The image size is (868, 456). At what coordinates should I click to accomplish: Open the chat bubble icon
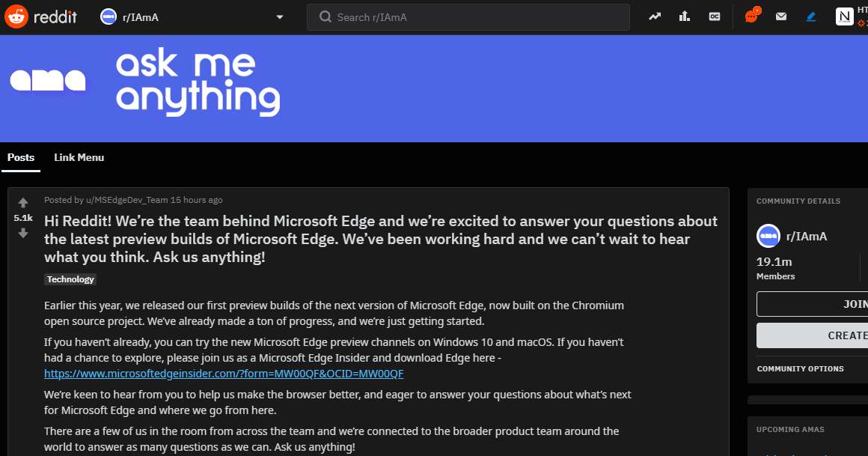[x=751, y=16]
